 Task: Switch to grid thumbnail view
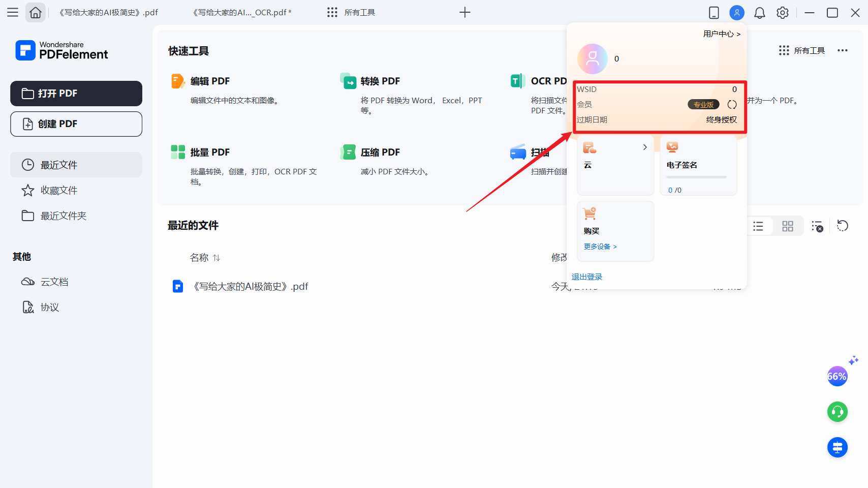tap(787, 226)
